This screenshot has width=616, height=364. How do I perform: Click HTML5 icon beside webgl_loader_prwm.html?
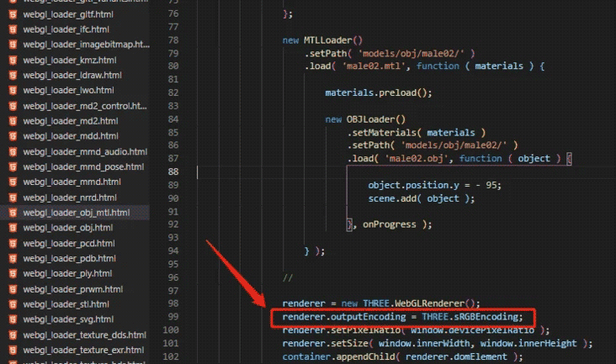pos(13,289)
